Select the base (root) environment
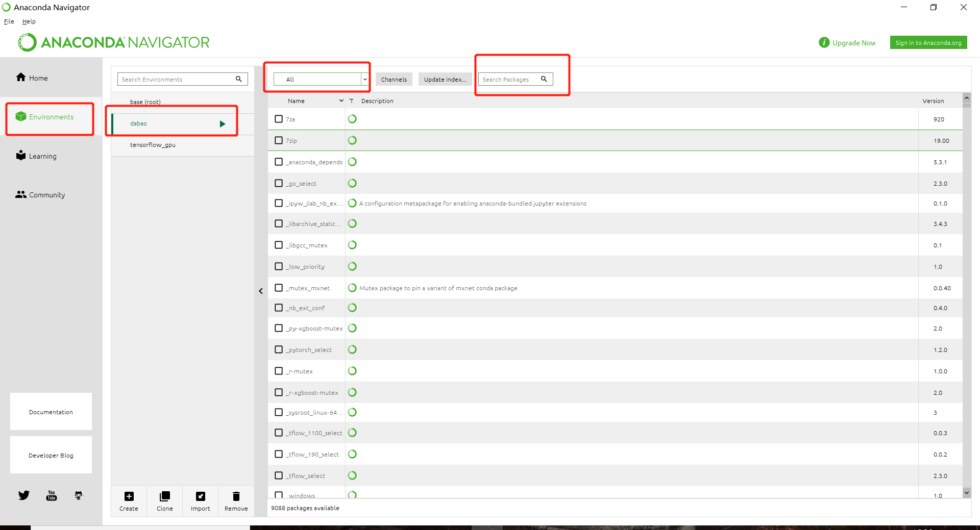The width and height of the screenshot is (980, 530). [x=183, y=102]
